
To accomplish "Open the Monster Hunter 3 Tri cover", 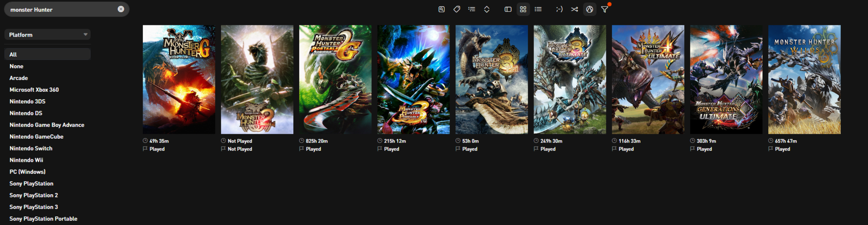I will pyautogui.click(x=492, y=80).
